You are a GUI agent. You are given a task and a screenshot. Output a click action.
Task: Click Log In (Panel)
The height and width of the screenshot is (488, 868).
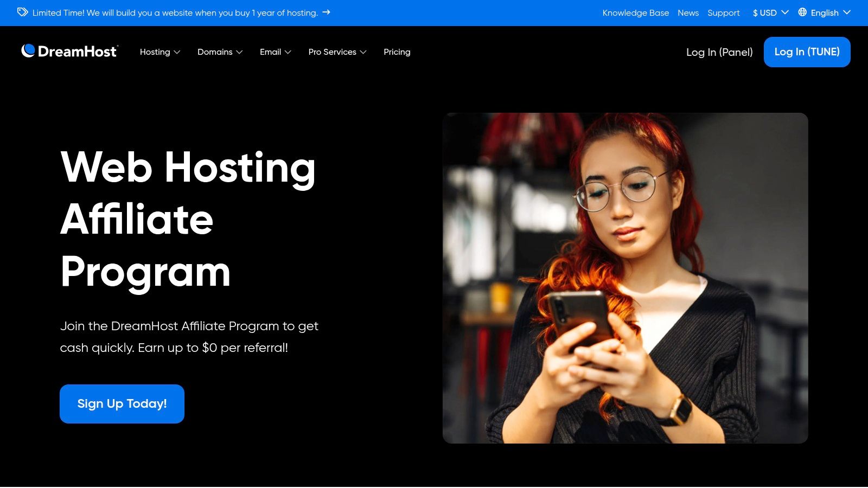point(719,52)
